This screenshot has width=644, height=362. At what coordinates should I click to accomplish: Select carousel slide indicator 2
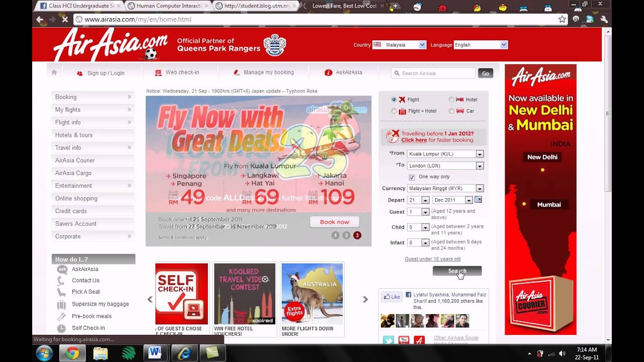[346, 235]
